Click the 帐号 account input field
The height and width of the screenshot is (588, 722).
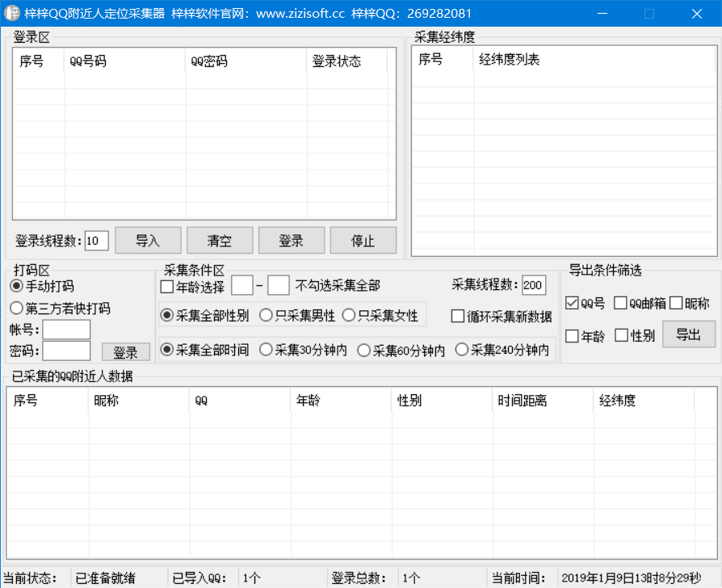pyautogui.click(x=66, y=330)
